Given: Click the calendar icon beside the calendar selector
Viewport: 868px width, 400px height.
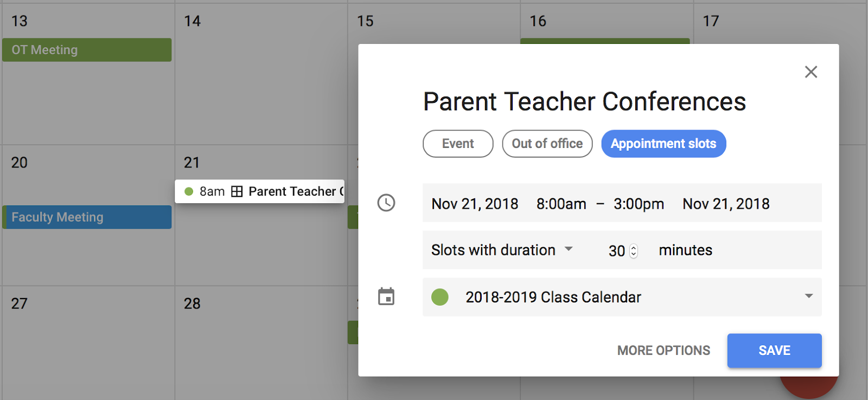Looking at the screenshot, I should click(386, 296).
